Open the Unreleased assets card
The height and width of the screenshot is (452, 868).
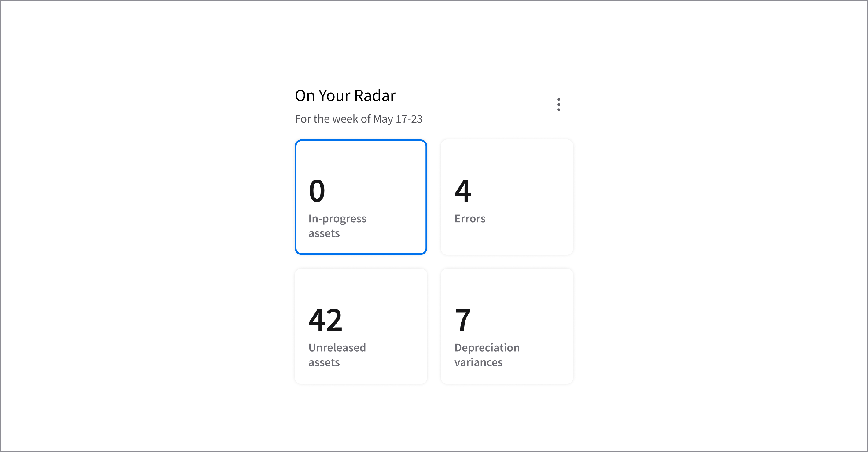pos(361,326)
